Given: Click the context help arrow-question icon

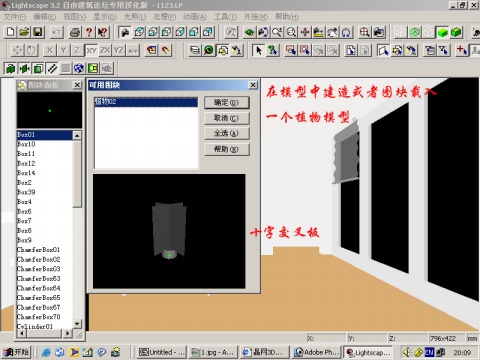Looking at the screenshot, I should point(102,32).
